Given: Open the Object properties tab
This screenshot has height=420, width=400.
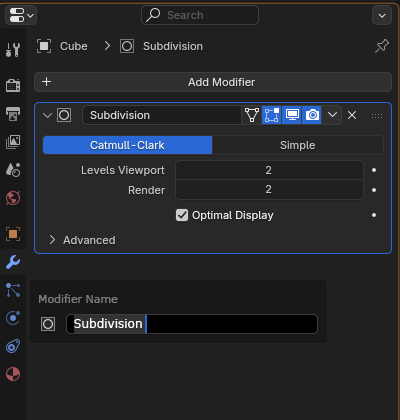Looking at the screenshot, I should (x=13, y=234).
